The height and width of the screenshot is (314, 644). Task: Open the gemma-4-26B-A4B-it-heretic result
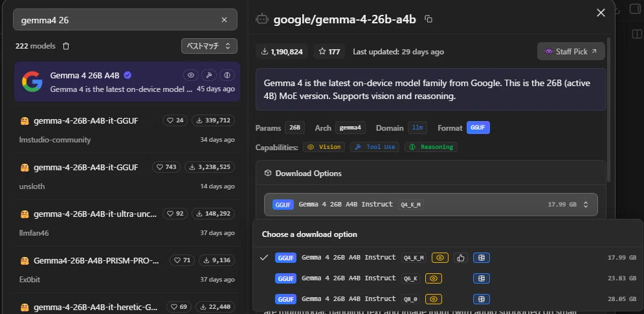[x=127, y=305]
